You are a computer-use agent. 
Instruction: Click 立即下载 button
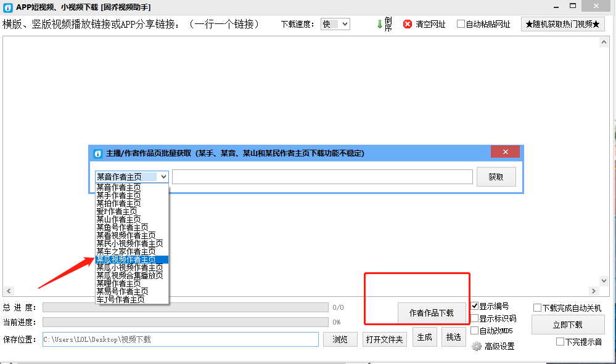point(568,325)
